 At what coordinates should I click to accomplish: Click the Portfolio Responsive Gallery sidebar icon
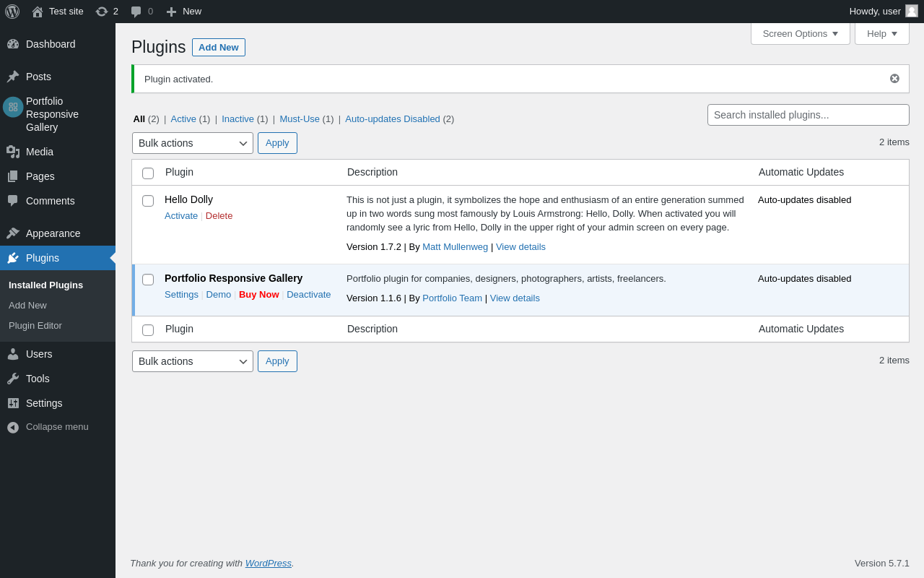pyautogui.click(x=13, y=107)
